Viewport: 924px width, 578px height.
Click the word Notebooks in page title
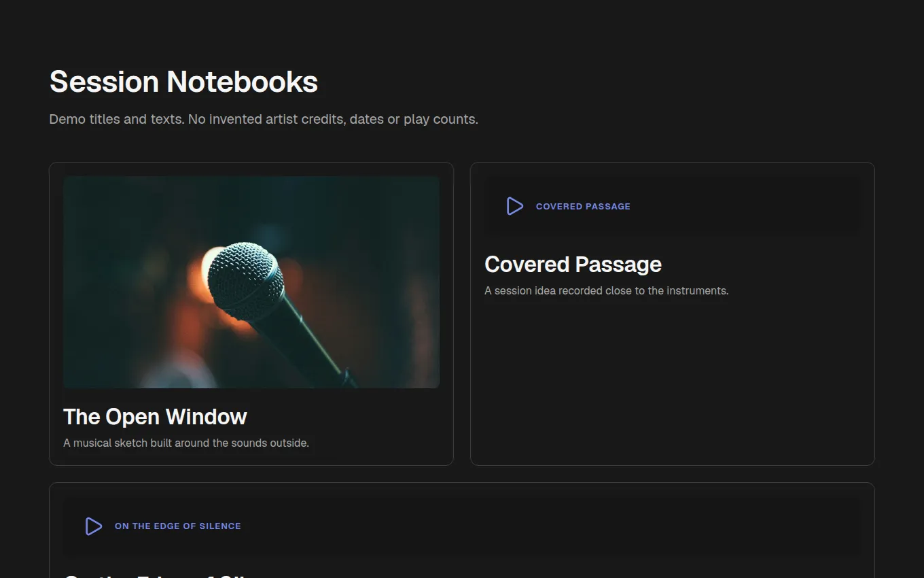242,82
